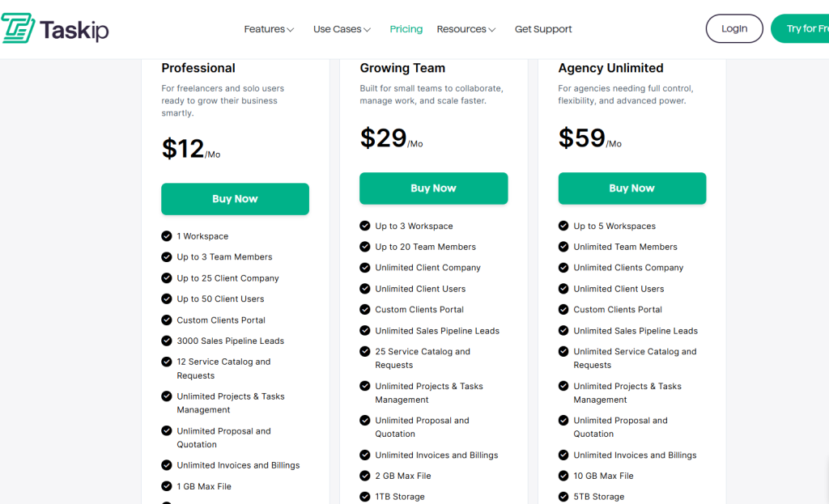Viewport: 829px width, 504px height.
Task: Click checkmark beside 3000 Sales Pipeline Leads
Action: pyautogui.click(x=167, y=341)
